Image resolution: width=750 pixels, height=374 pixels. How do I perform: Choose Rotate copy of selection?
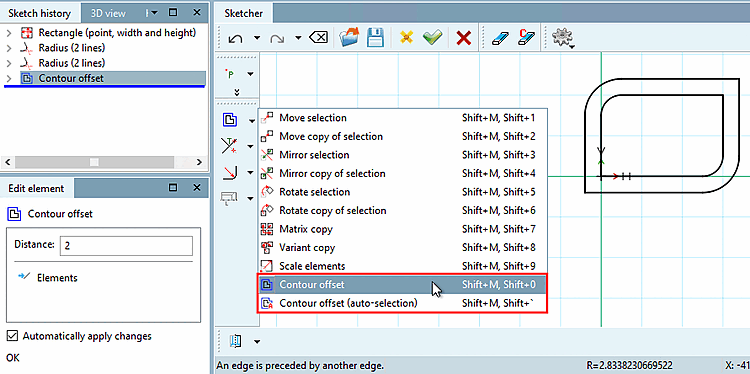point(402,210)
